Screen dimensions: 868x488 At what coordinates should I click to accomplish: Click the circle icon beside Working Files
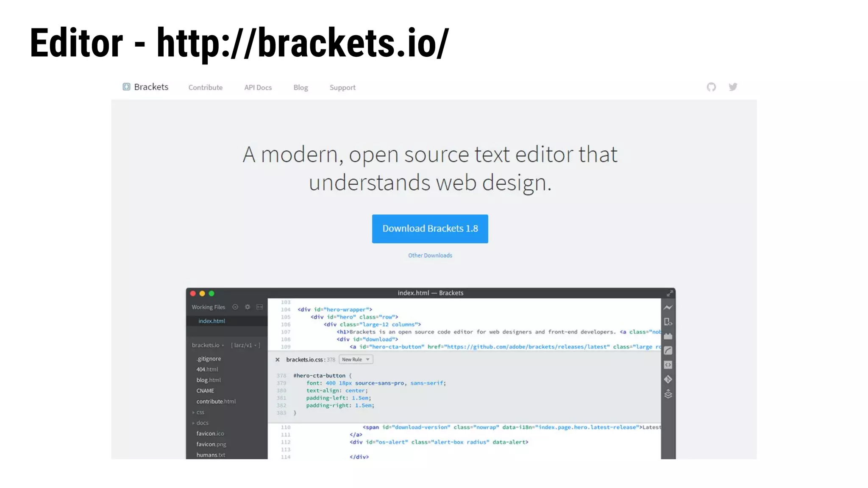tap(235, 307)
